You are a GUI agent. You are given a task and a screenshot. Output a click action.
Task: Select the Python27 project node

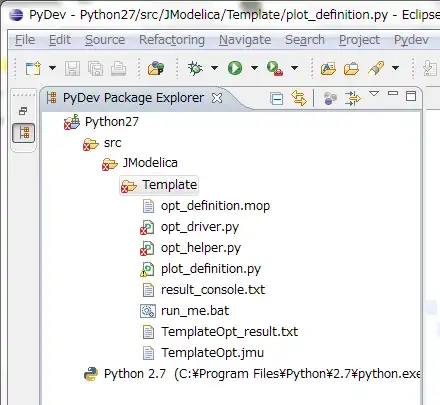pyautogui.click(x=112, y=122)
